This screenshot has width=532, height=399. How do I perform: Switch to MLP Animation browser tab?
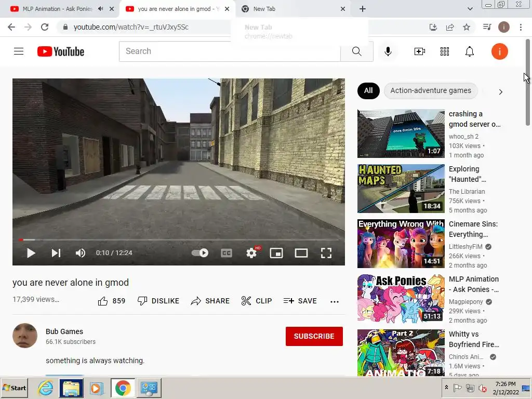[x=57, y=9]
